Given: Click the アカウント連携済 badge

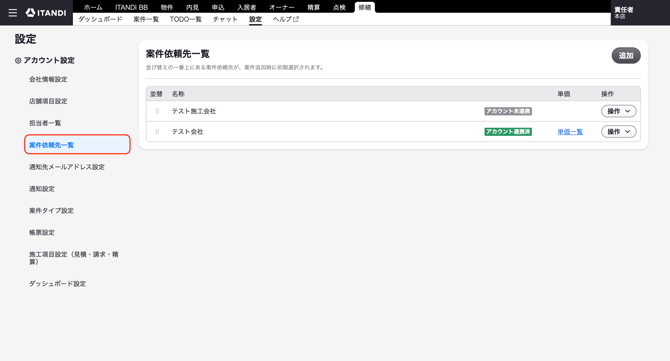Looking at the screenshot, I should point(508,132).
